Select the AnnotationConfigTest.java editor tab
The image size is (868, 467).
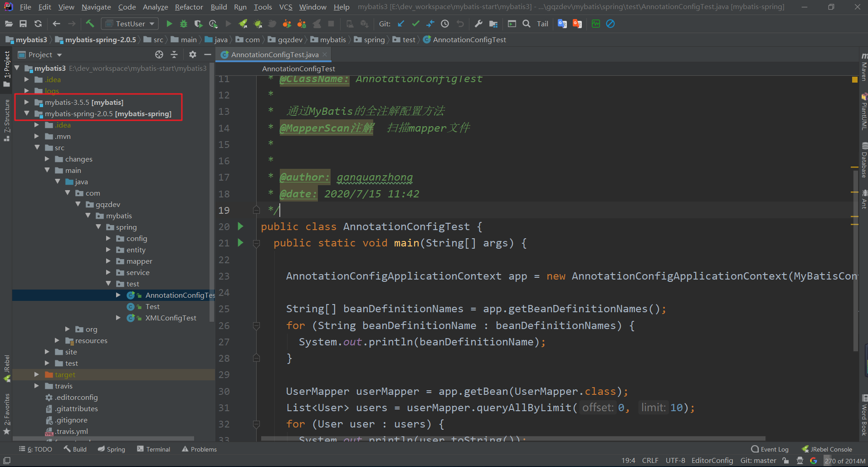pos(274,54)
